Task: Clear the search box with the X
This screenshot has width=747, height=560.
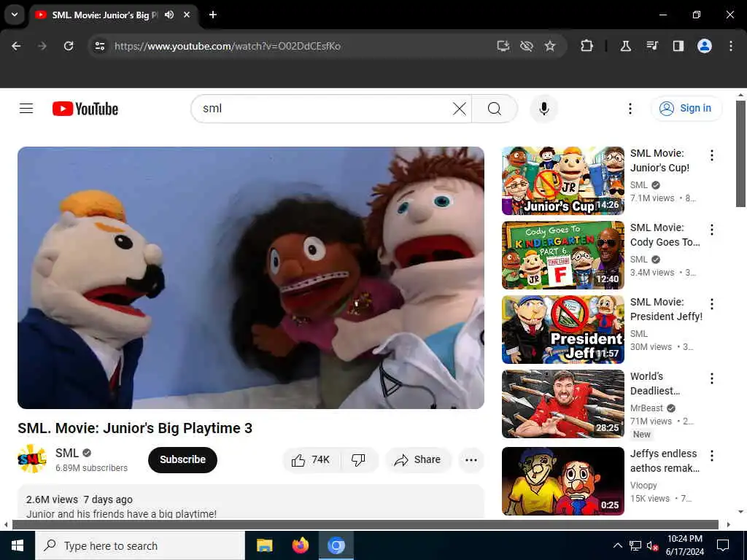Action: pos(460,109)
